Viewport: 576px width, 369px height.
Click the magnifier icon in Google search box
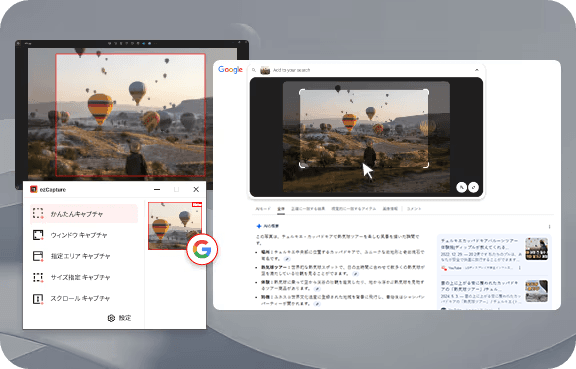[254, 70]
